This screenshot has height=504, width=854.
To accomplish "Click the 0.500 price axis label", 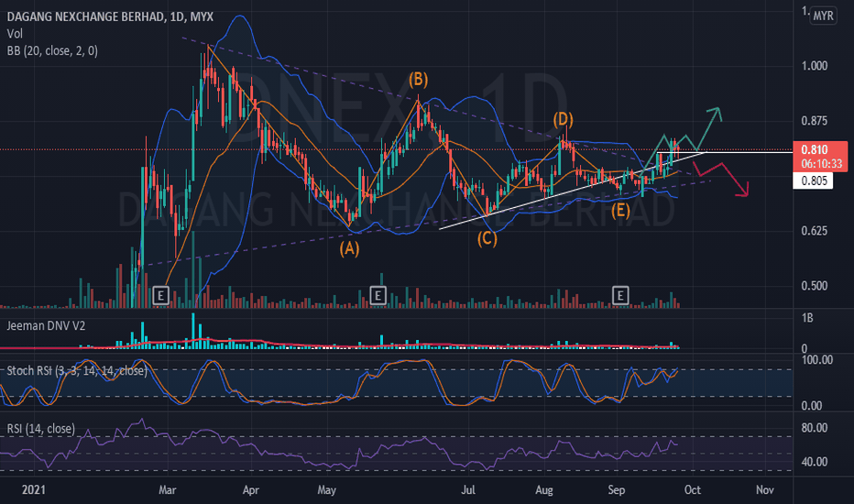I will click(x=815, y=286).
